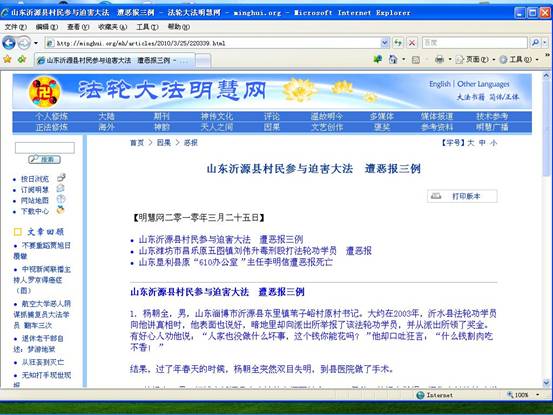Click the Favorites star icon

[7, 59]
